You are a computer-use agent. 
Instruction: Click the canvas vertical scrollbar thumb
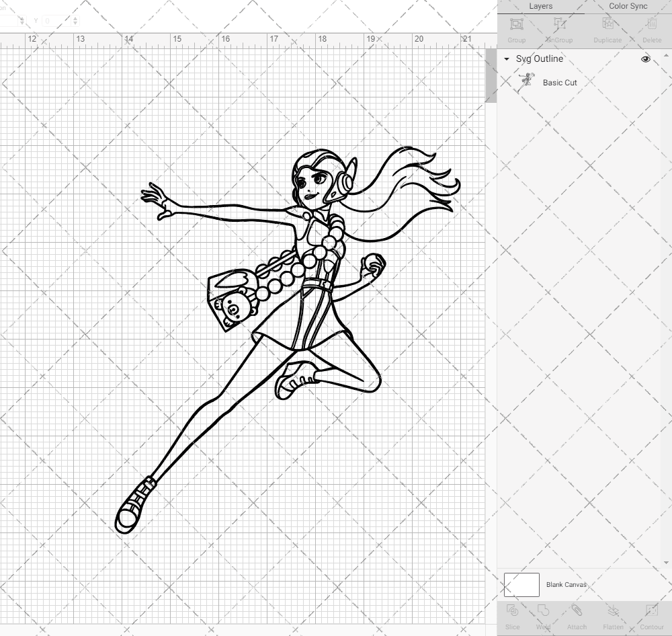click(x=491, y=75)
